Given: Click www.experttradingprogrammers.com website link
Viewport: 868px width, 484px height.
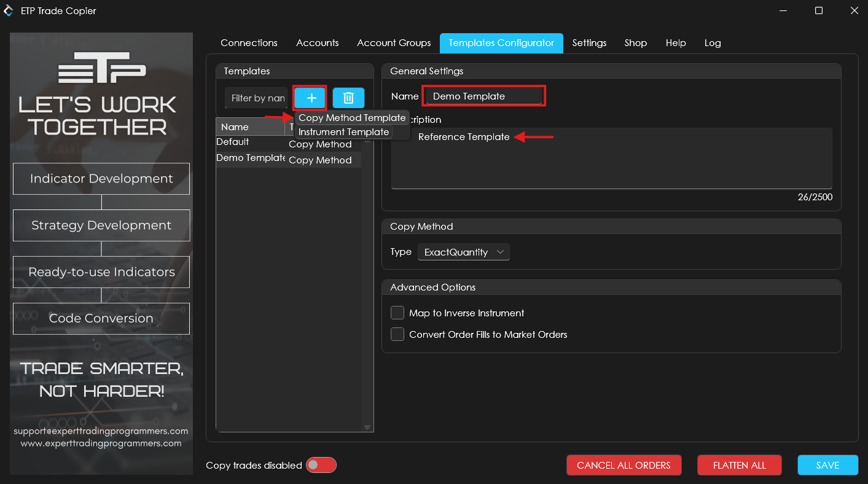Looking at the screenshot, I should click(x=101, y=443).
